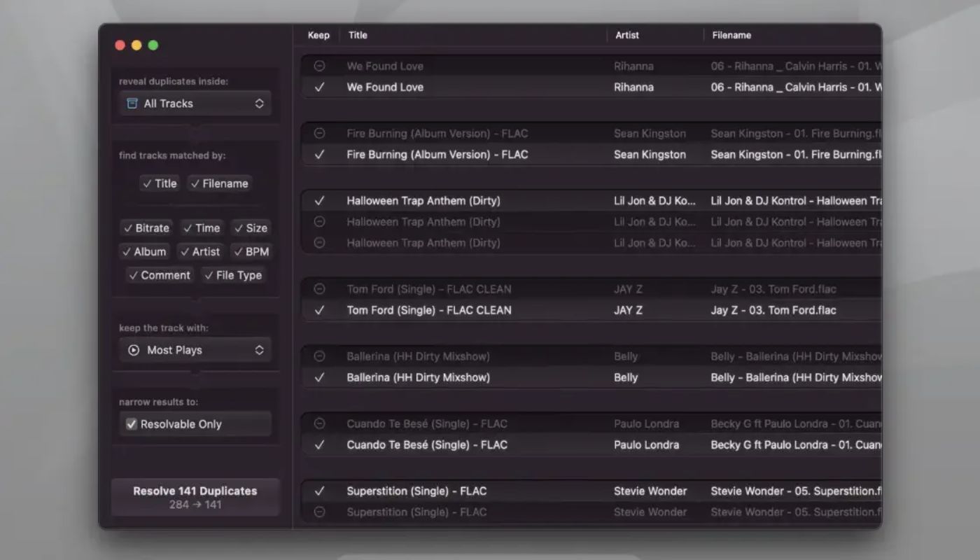
Task: Click the archive box icon beside All Tracks
Action: click(132, 104)
